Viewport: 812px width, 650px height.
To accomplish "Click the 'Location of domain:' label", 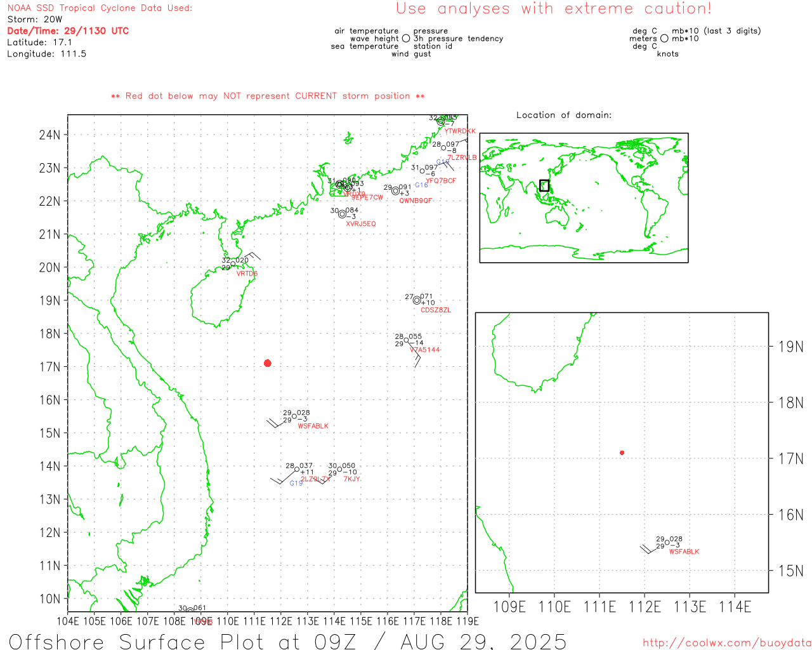I will (564, 115).
